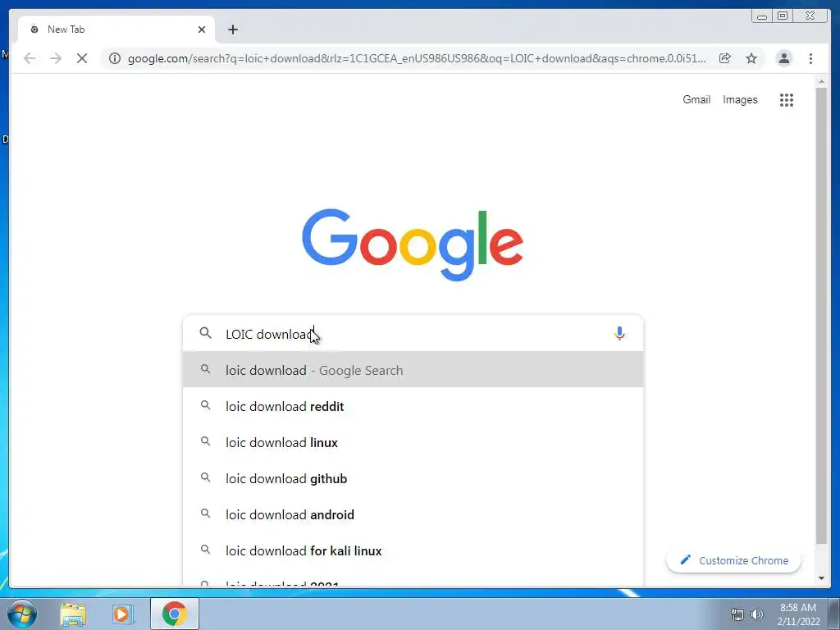The height and width of the screenshot is (630, 840).
Task: Select 'loic download for kali linux' suggestion
Action: click(413, 550)
